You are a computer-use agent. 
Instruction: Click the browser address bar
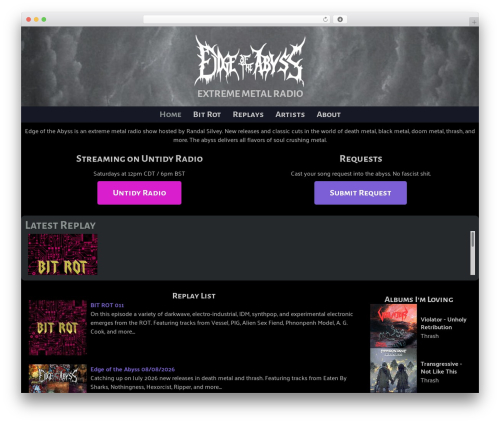pyautogui.click(x=237, y=19)
